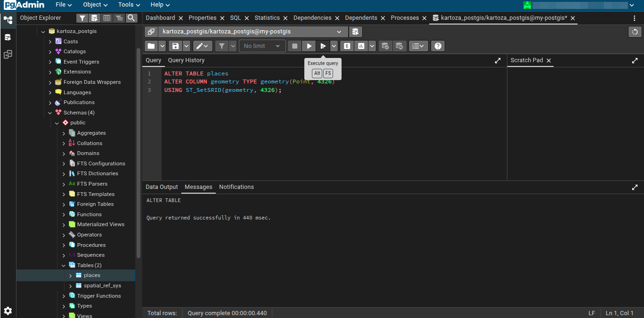Switch to the Data Output tab

click(162, 187)
